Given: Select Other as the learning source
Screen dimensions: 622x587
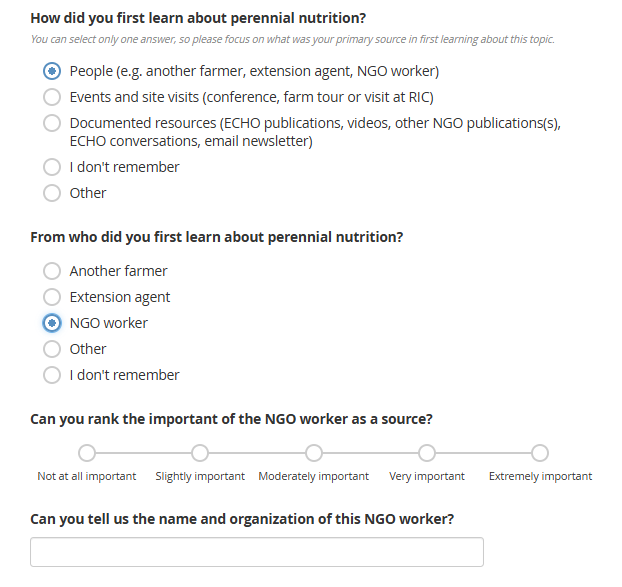Looking at the screenshot, I should (x=52, y=193).
